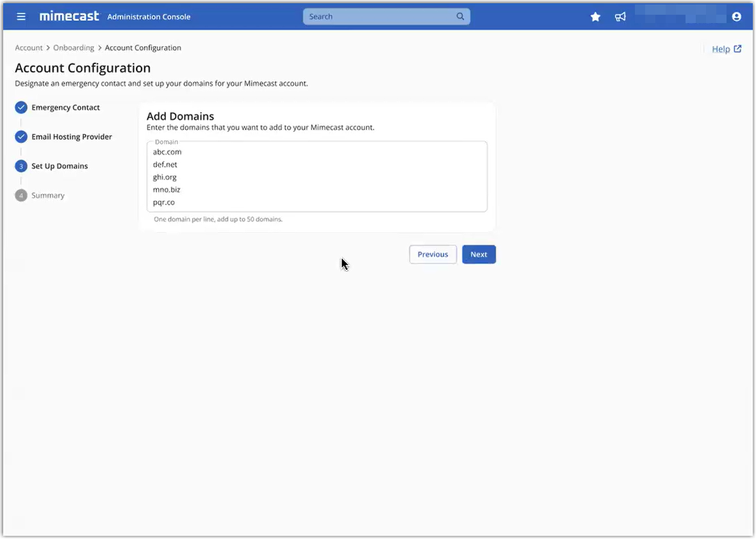Click the step 4 Summary circle
Image resolution: width=756 pixels, height=539 pixels.
point(21,195)
